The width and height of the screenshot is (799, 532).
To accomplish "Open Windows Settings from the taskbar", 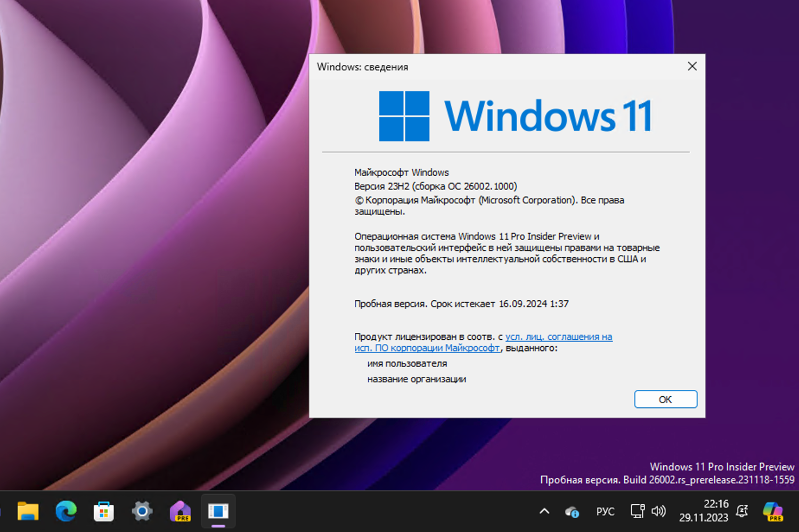I will pyautogui.click(x=142, y=511).
